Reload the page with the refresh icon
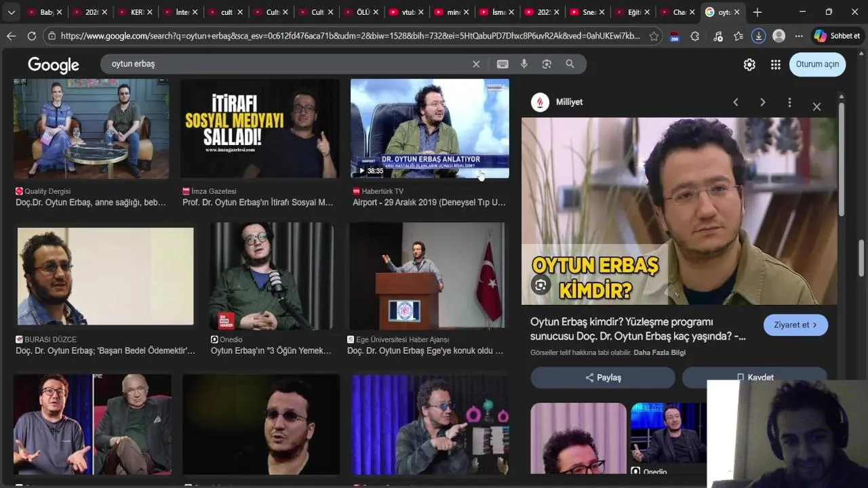The height and width of the screenshot is (488, 868). coord(32,36)
